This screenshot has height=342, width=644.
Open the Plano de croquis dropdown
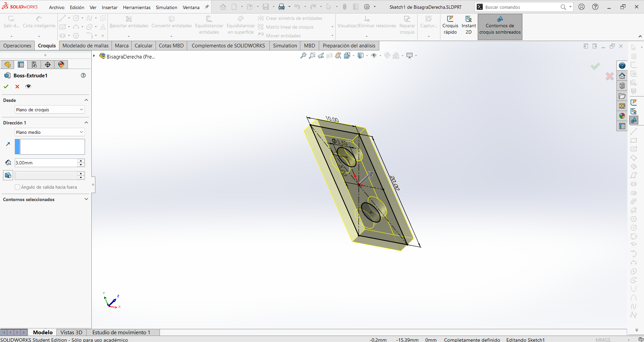pyautogui.click(x=50, y=110)
